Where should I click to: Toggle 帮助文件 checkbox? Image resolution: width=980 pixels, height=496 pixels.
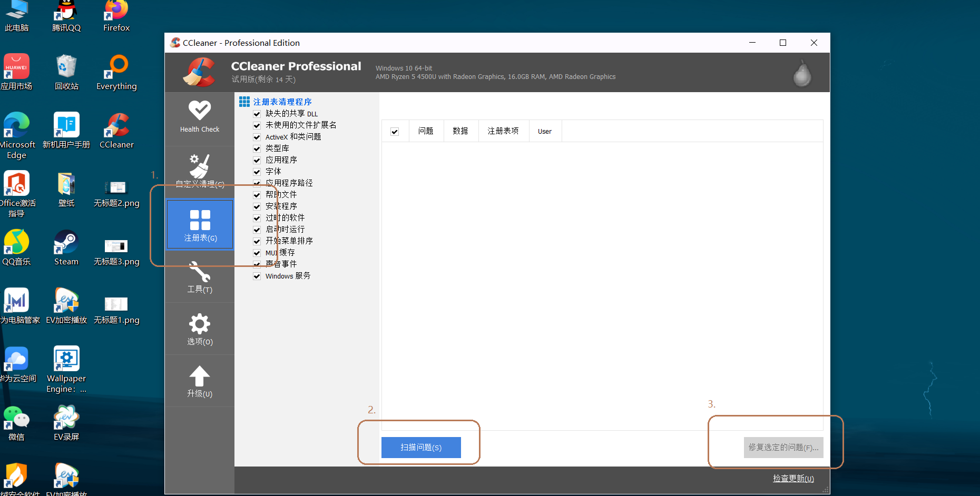pyautogui.click(x=257, y=195)
